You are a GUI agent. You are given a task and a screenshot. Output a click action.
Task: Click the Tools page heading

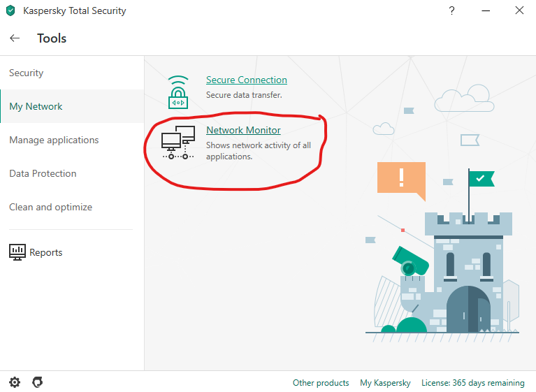pos(52,38)
